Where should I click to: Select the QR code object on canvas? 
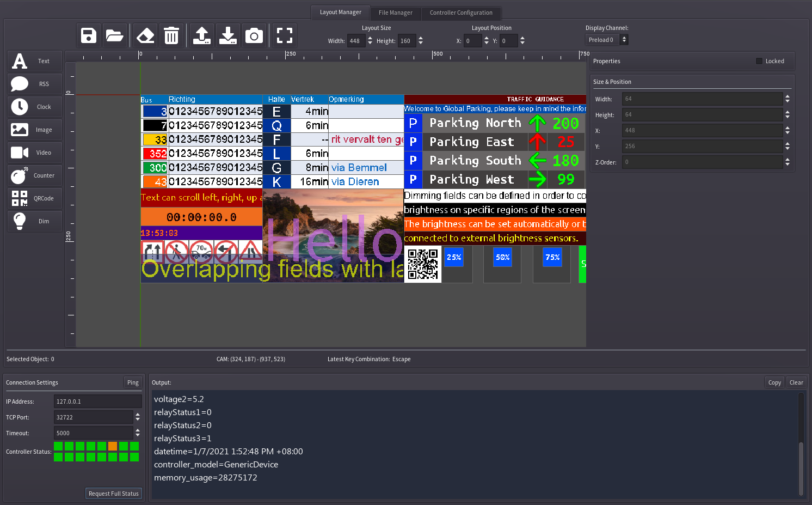(423, 264)
